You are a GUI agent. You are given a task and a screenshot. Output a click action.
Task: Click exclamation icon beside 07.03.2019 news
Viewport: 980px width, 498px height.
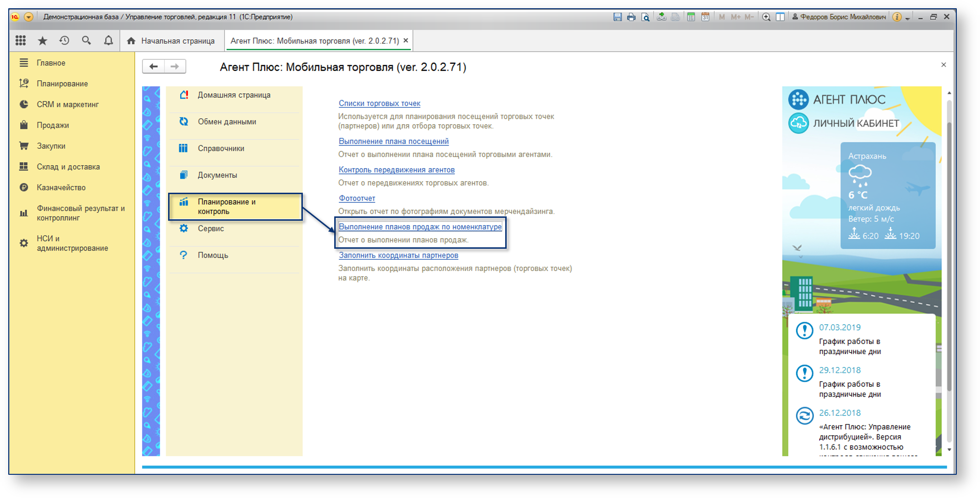[x=804, y=331]
